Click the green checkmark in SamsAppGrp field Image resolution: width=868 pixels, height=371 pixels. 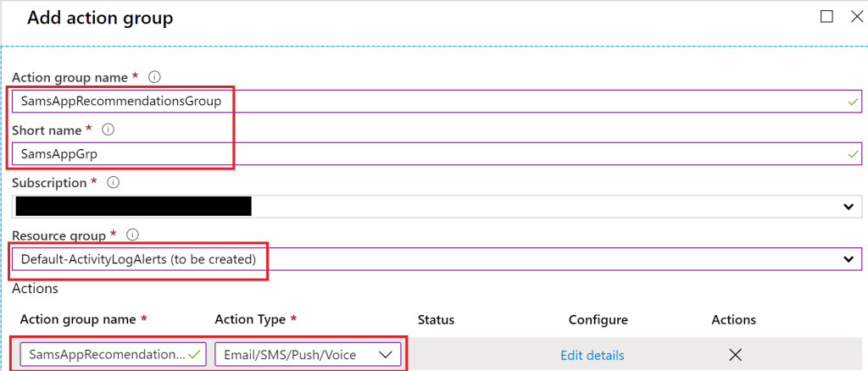852,154
